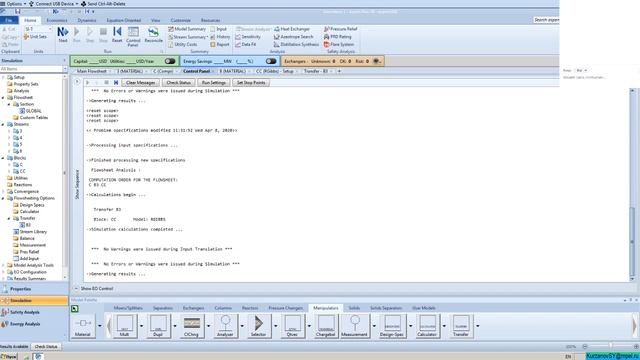Click the Reset simulation icon

click(x=117, y=35)
